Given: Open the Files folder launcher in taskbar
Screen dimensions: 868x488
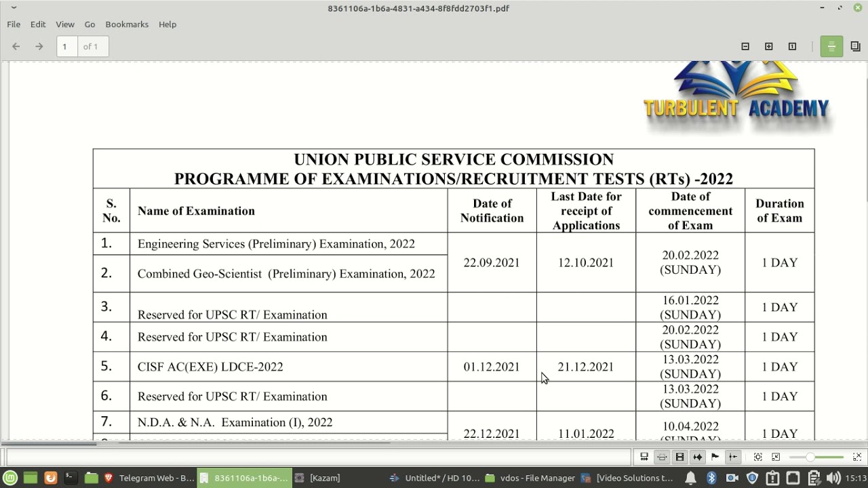Looking at the screenshot, I should [x=91, y=478].
